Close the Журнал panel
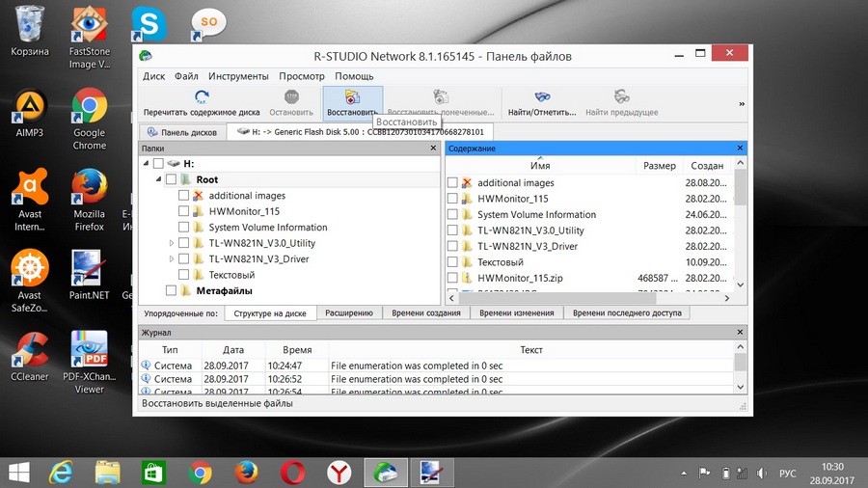 [x=740, y=332]
